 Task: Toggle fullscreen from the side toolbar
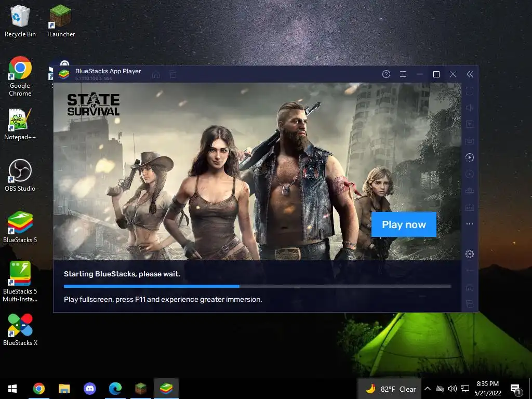[x=470, y=91]
